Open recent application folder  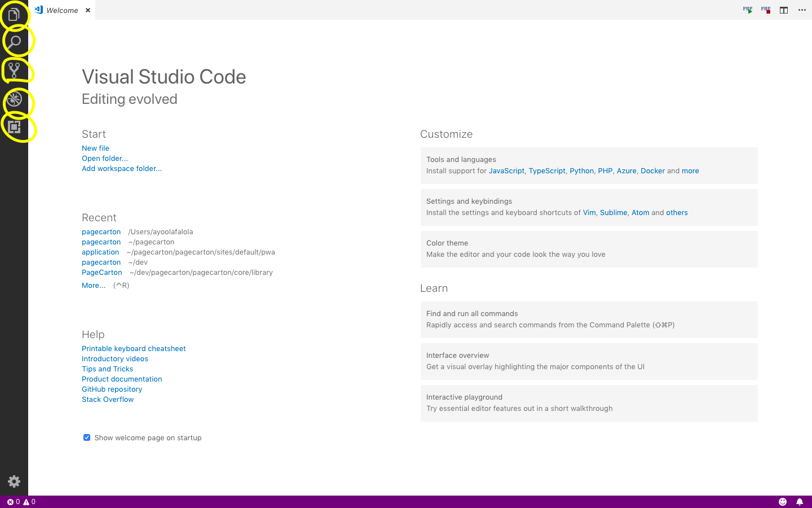tap(100, 252)
